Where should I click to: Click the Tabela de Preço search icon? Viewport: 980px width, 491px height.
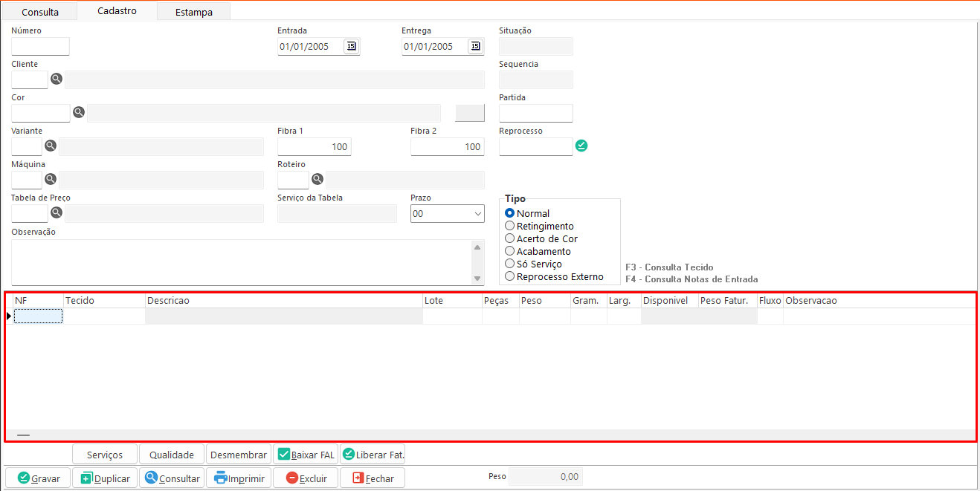[57, 213]
